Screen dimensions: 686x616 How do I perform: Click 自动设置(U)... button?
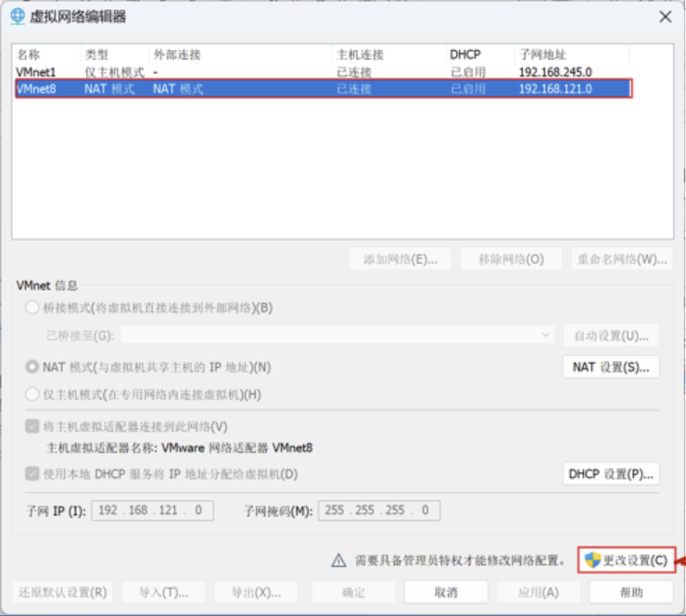[x=611, y=335]
